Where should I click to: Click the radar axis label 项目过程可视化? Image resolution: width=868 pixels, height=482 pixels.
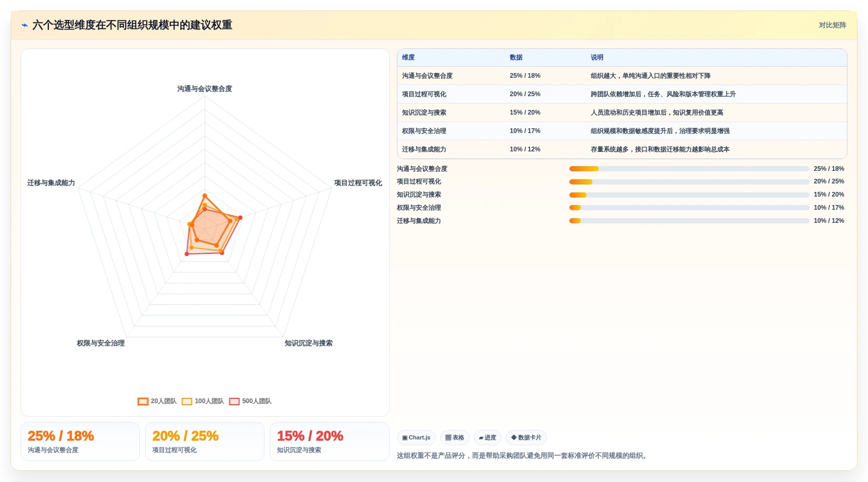tap(358, 183)
